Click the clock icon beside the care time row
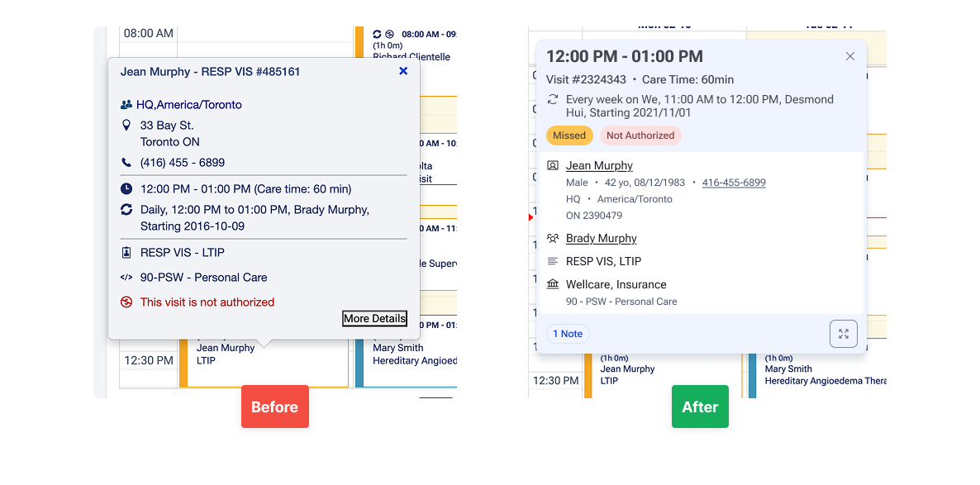Image resolution: width=980 pixels, height=485 pixels. click(x=126, y=189)
